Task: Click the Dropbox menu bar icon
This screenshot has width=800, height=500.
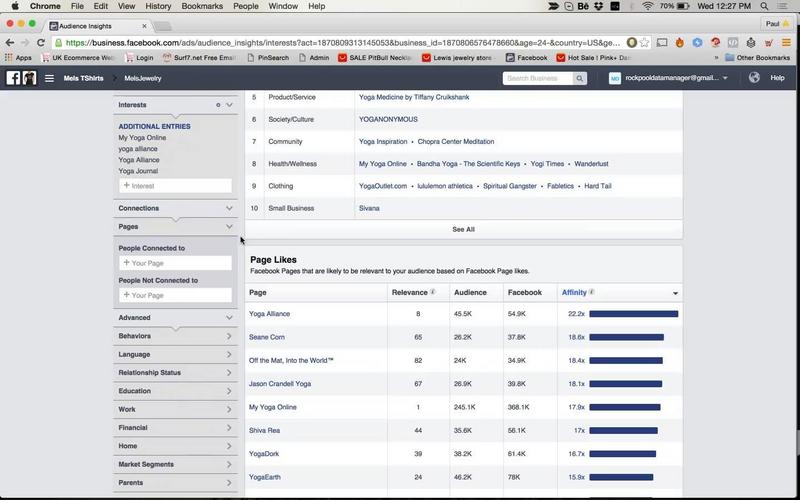Action: pyautogui.click(x=598, y=6)
